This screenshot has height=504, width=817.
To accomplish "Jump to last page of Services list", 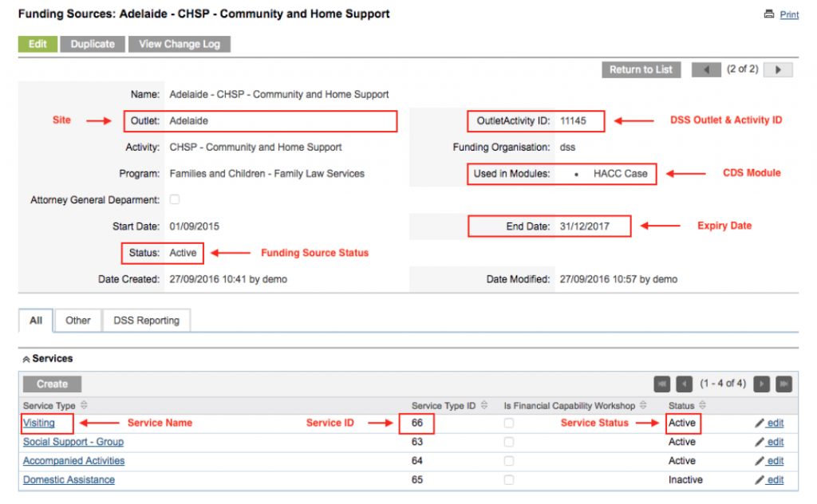I will (783, 384).
